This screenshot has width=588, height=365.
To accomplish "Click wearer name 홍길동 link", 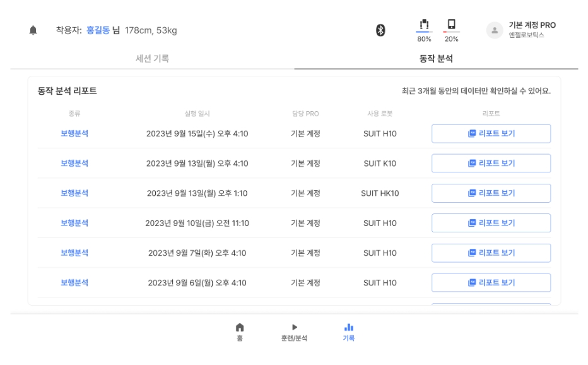I will coord(98,30).
